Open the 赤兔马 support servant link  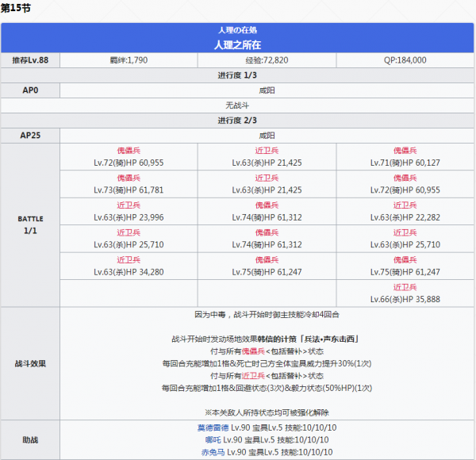[x=213, y=452]
